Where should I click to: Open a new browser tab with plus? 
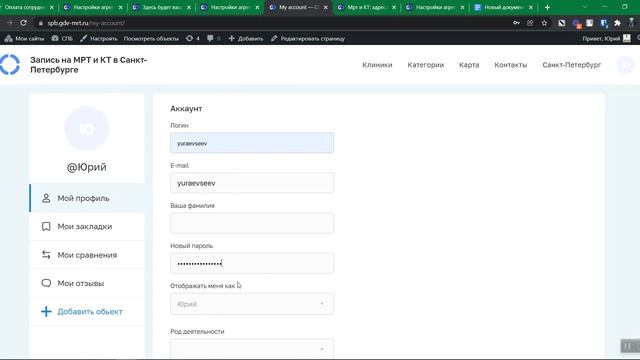click(x=547, y=7)
